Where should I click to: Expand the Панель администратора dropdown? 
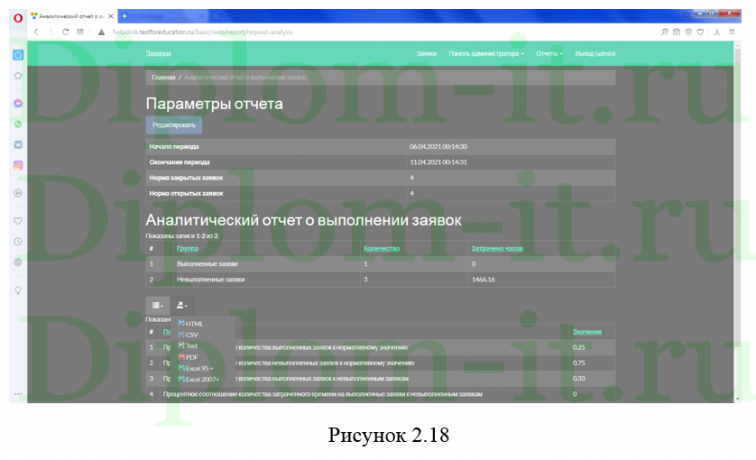pyautogui.click(x=486, y=54)
